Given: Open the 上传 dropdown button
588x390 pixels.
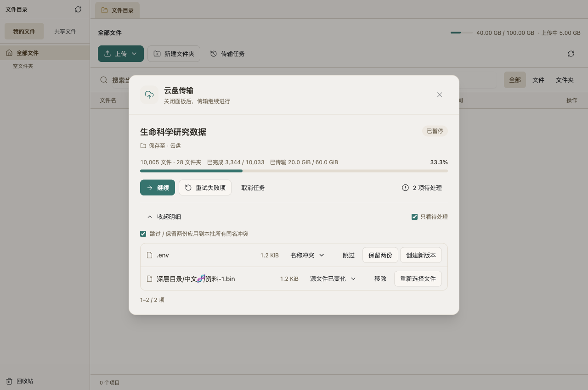Looking at the screenshot, I should pyautogui.click(x=121, y=54).
